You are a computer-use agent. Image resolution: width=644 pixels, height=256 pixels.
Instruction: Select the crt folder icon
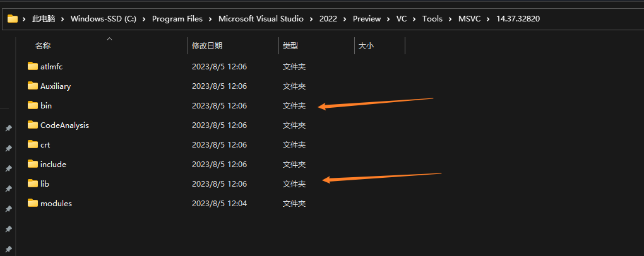tap(33, 144)
